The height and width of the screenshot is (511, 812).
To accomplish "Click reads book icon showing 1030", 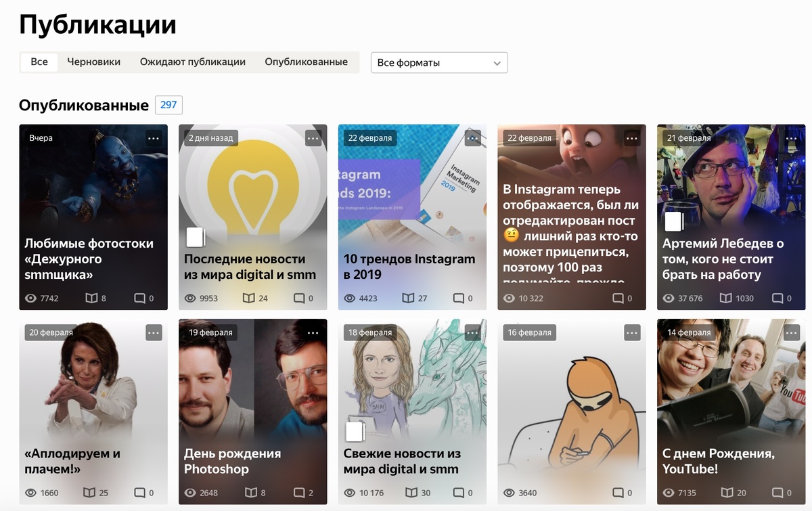I will (x=725, y=298).
